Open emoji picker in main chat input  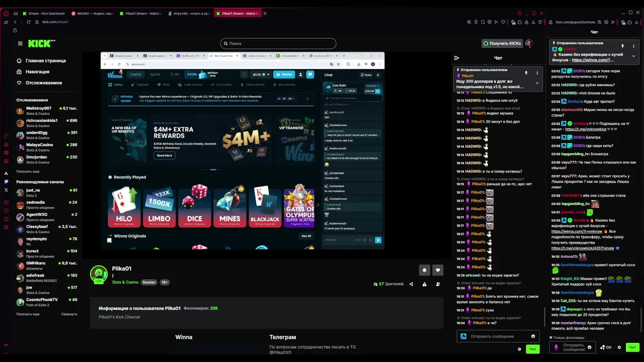point(533,336)
